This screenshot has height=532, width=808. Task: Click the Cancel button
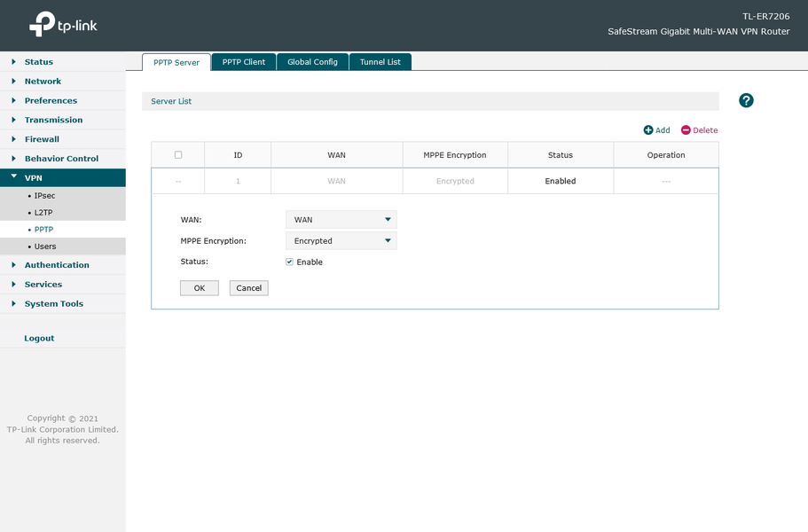(249, 288)
